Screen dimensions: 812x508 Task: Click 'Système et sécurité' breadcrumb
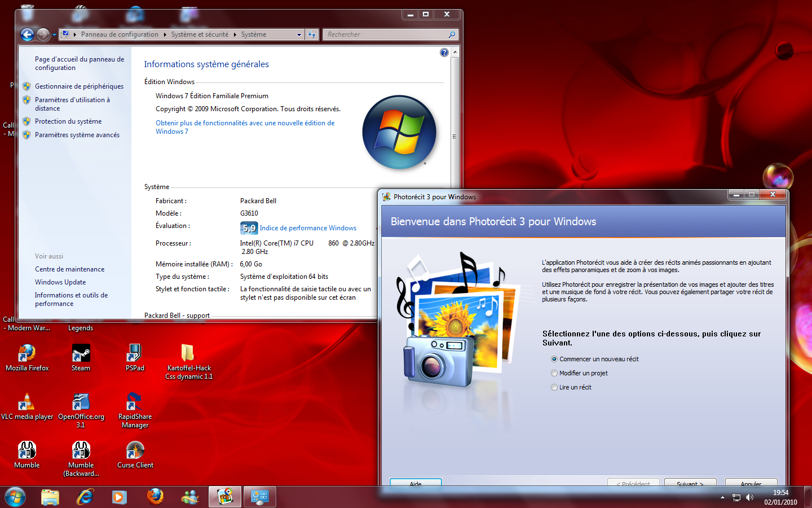tap(200, 34)
